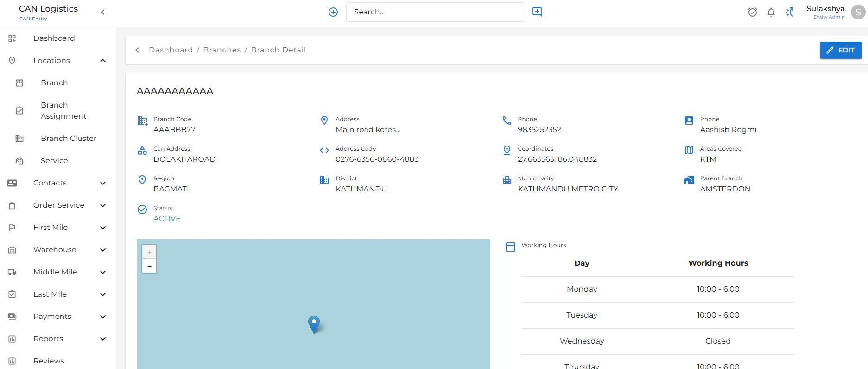Expand the Reports menu chevron
868x369 pixels.
pos(103,339)
